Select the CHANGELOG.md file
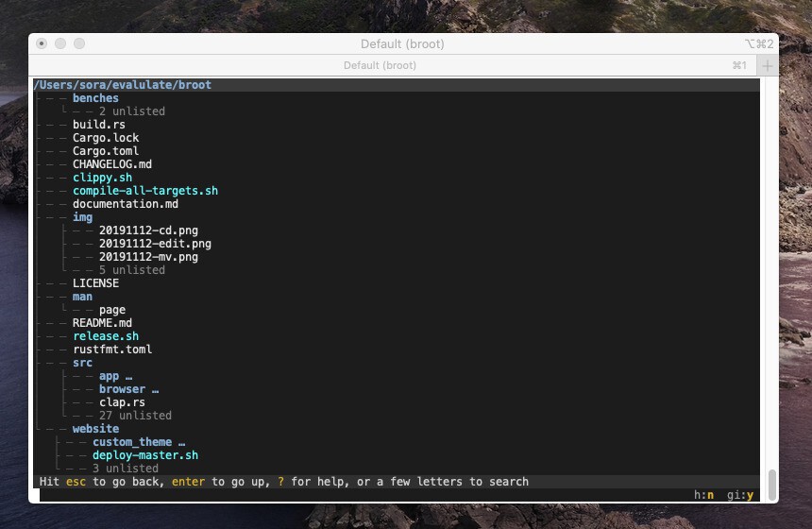 (x=111, y=164)
